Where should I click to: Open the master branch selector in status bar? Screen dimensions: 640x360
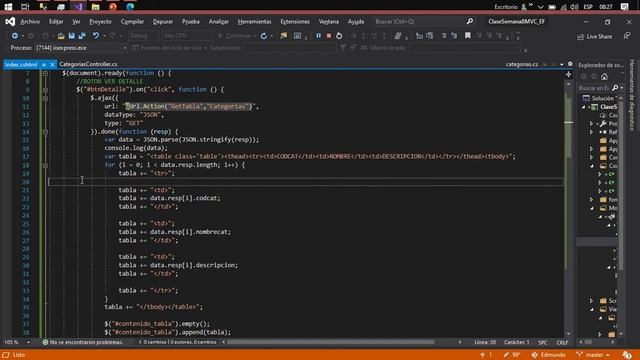tap(593, 355)
